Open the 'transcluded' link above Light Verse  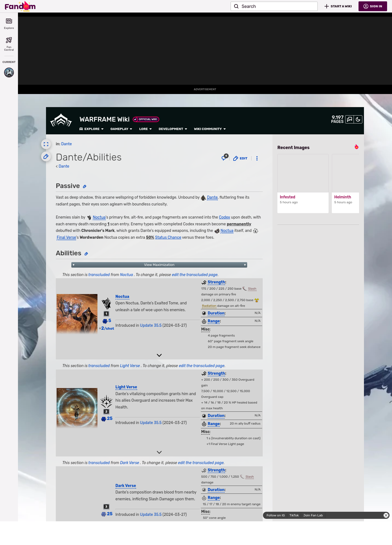[99, 366]
